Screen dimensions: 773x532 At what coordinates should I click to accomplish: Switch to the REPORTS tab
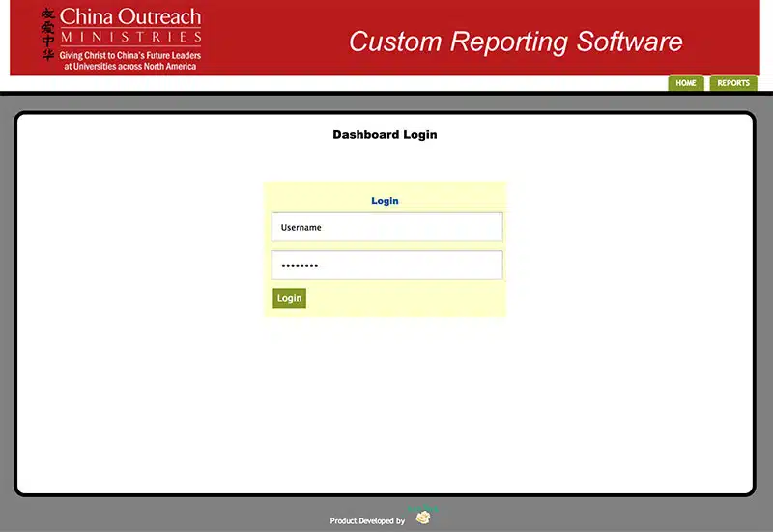[x=733, y=83]
